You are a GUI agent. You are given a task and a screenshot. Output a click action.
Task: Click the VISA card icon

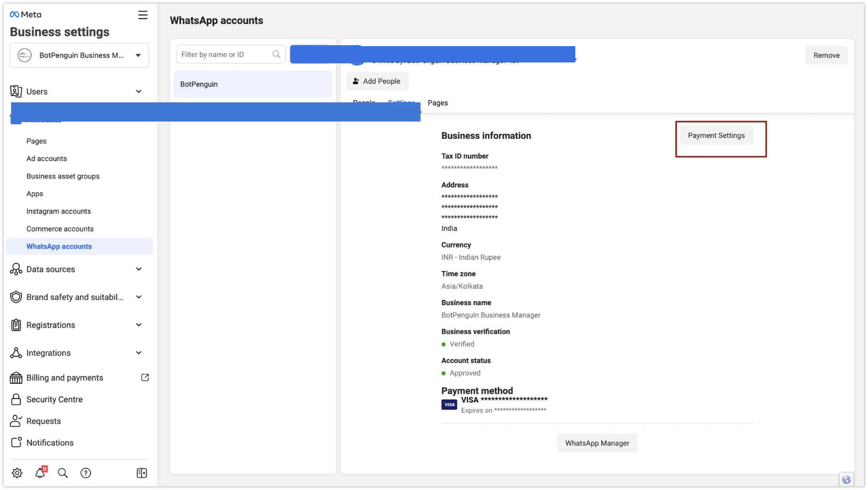point(449,404)
